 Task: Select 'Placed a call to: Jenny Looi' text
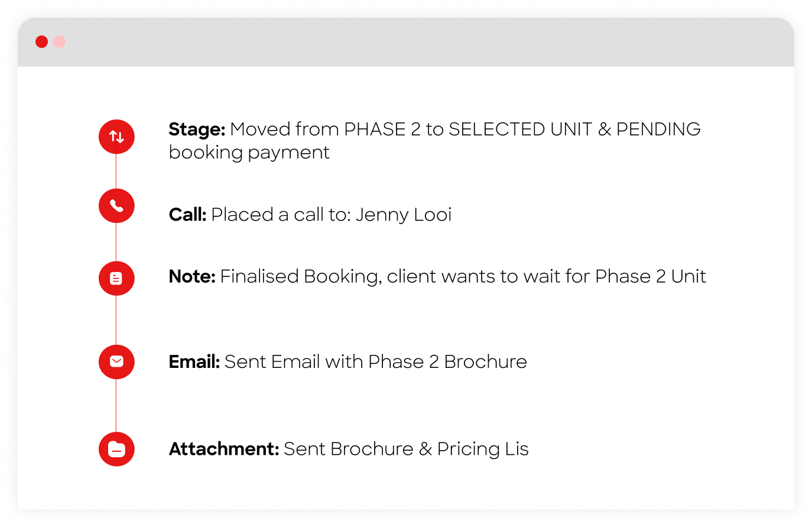(x=332, y=215)
